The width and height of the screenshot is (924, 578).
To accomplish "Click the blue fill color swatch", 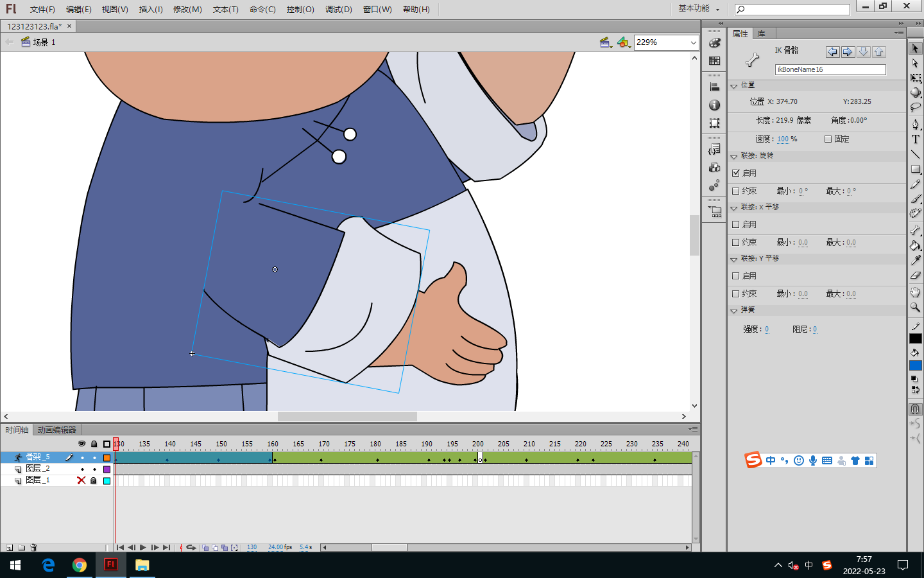I will [916, 365].
